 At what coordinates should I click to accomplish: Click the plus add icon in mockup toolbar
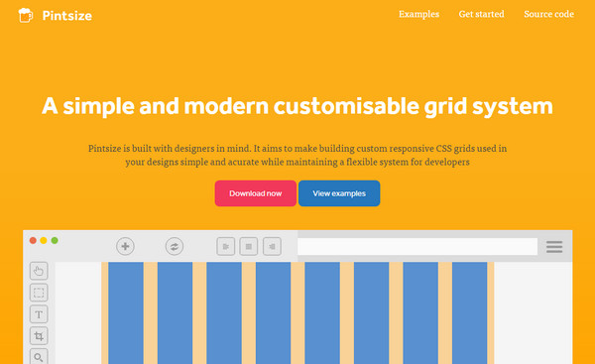(125, 246)
